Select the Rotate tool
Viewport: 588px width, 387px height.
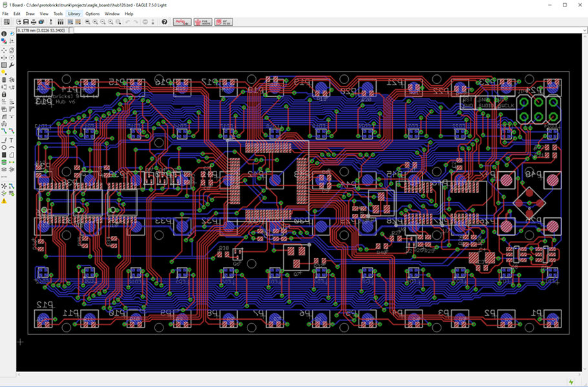pyautogui.click(x=12, y=58)
